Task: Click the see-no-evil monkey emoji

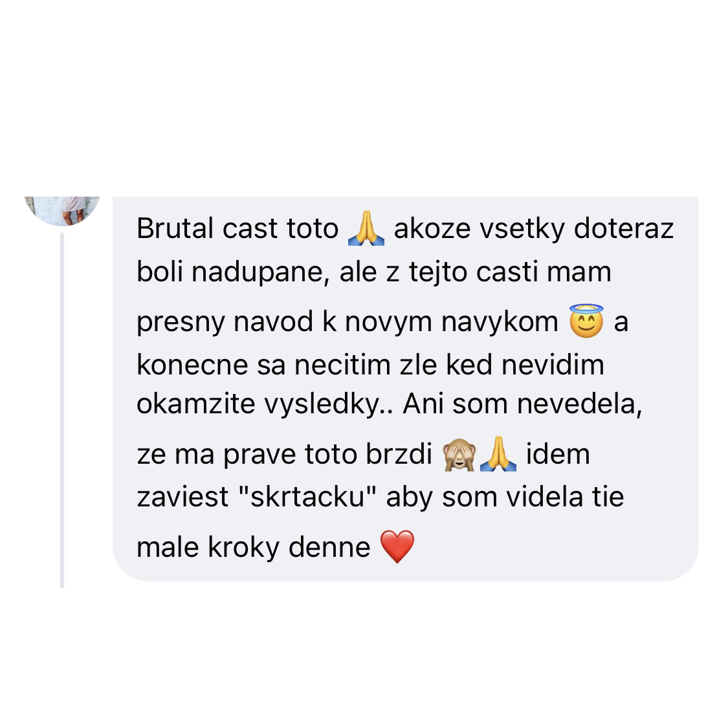Action: [459, 455]
